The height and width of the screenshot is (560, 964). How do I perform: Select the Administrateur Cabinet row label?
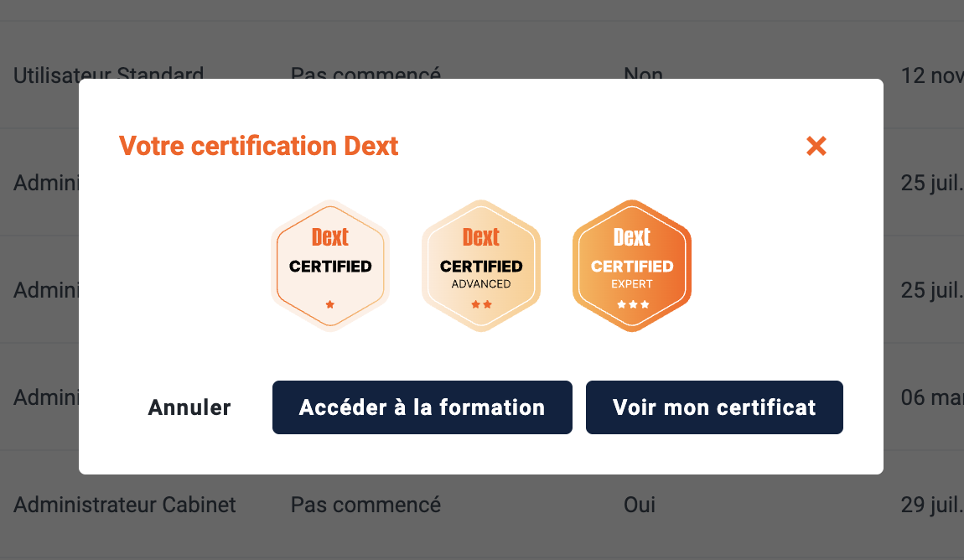pos(125,505)
